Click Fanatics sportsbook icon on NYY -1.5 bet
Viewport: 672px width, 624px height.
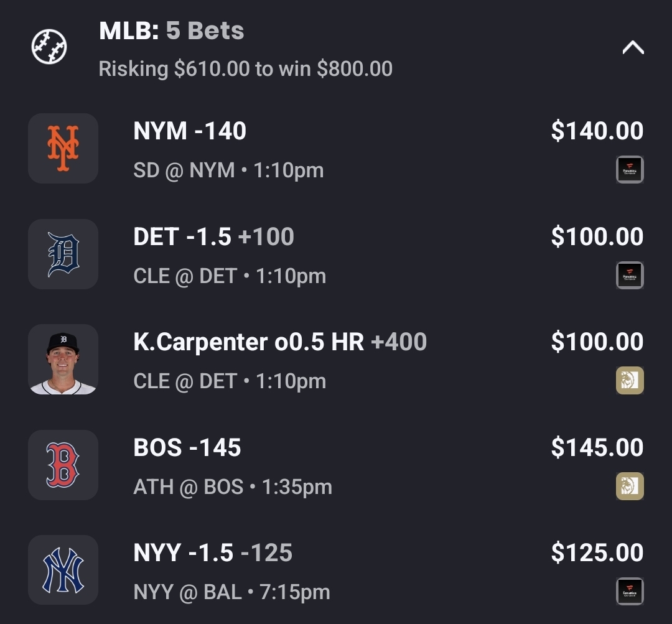pos(629,591)
